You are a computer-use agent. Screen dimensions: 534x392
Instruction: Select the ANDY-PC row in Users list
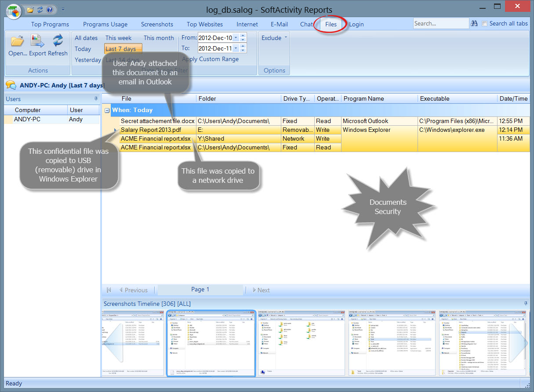click(x=52, y=119)
